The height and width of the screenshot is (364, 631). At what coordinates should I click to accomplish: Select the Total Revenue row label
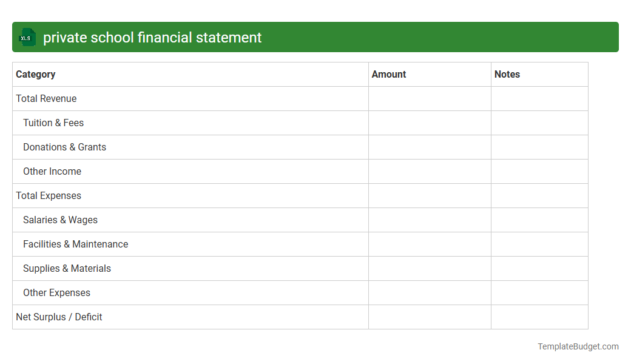pyautogui.click(x=46, y=98)
